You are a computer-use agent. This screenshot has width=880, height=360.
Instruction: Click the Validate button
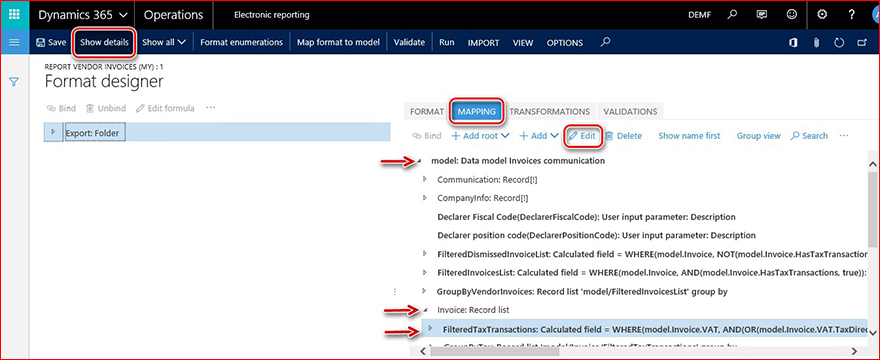[x=409, y=42]
